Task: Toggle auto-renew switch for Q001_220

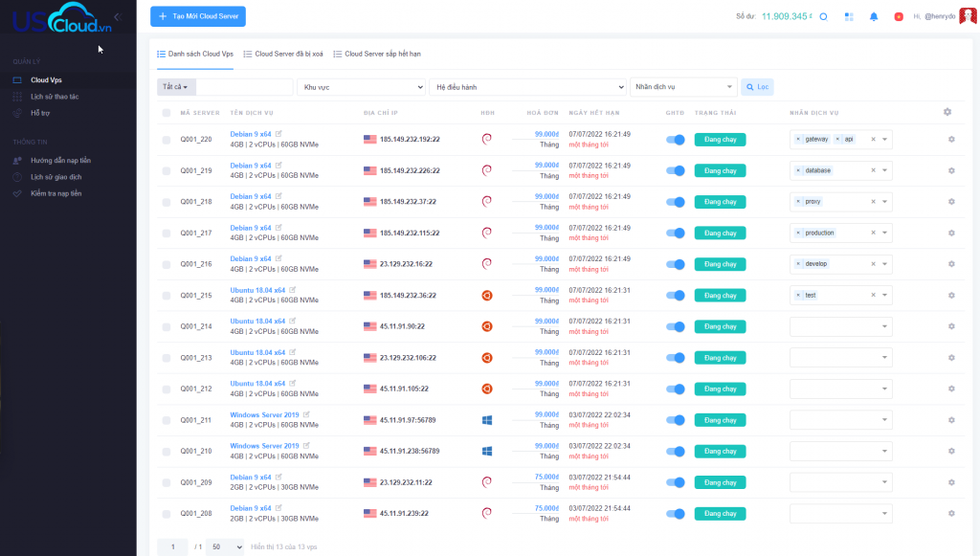Action: click(x=676, y=140)
